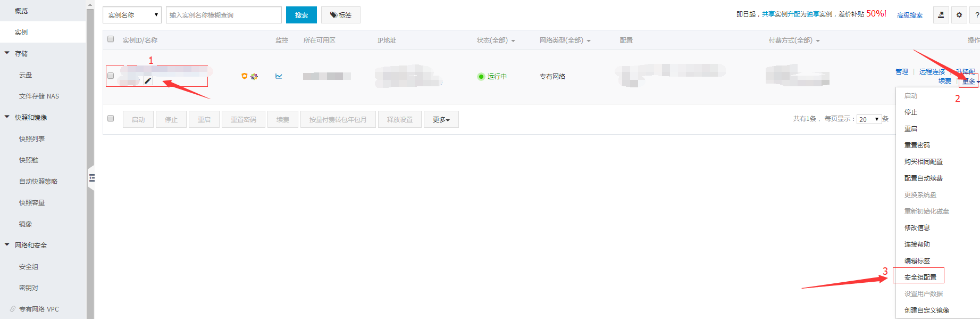
Task: Toggle the sidebar collapse handle
Action: click(91, 178)
